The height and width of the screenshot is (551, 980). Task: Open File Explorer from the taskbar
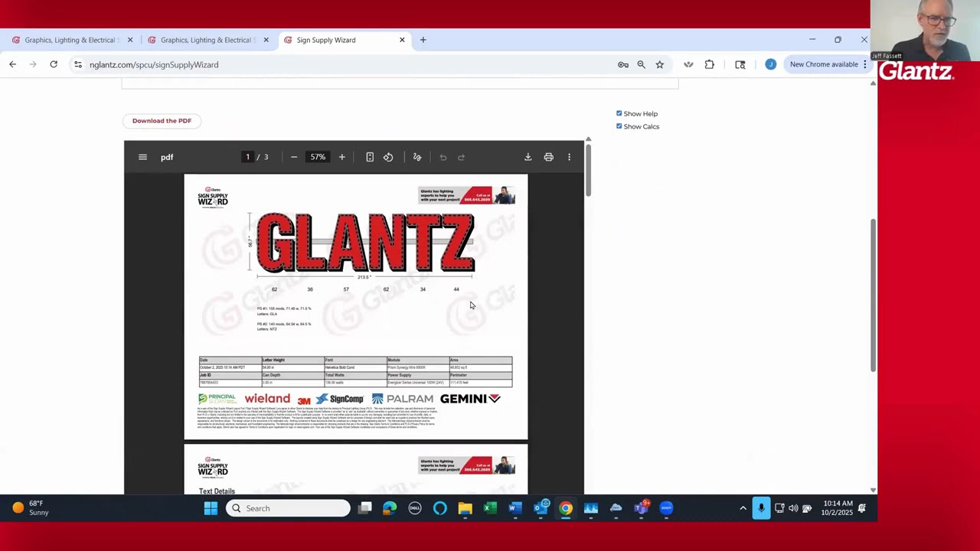[465, 508]
